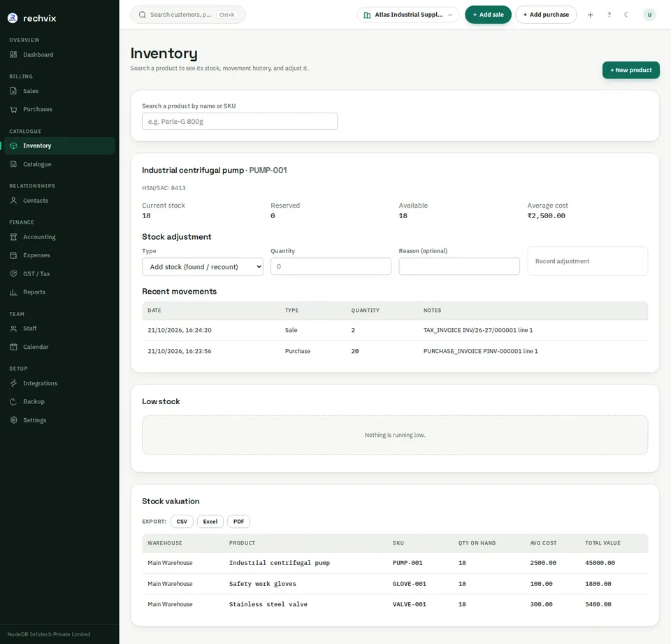Viewport: 671px width, 644px height.
Task: Export stock valuation as Excel
Action: (210, 522)
